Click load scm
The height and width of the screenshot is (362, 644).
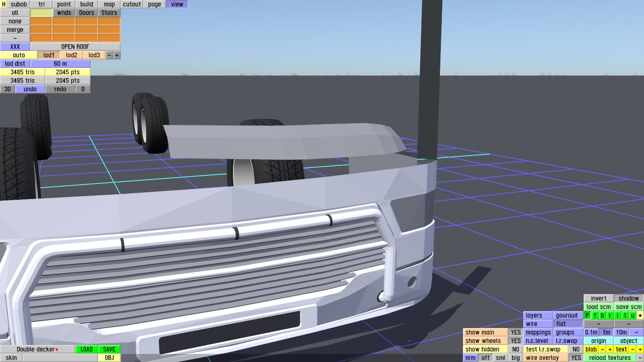(x=599, y=307)
